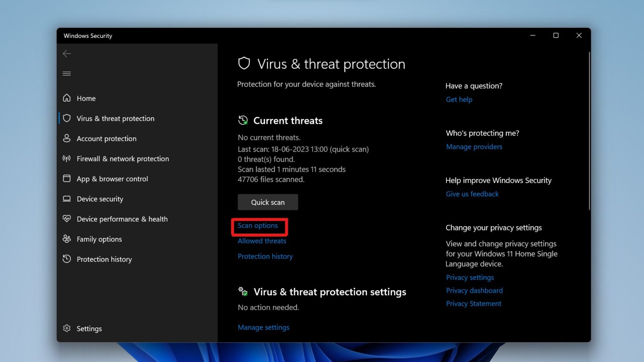Open Protection history from the sidebar
The image size is (644, 362).
pyautogui.click(x=104, y=259)
